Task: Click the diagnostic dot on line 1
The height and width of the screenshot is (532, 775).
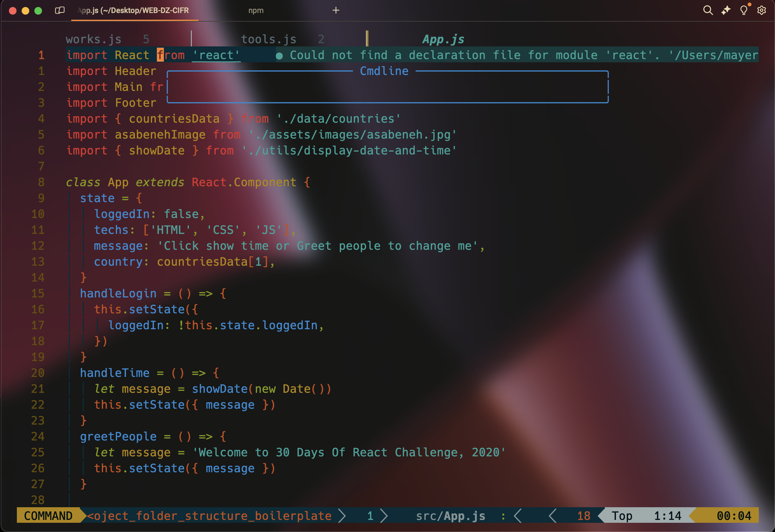Action: coord(280,55)
